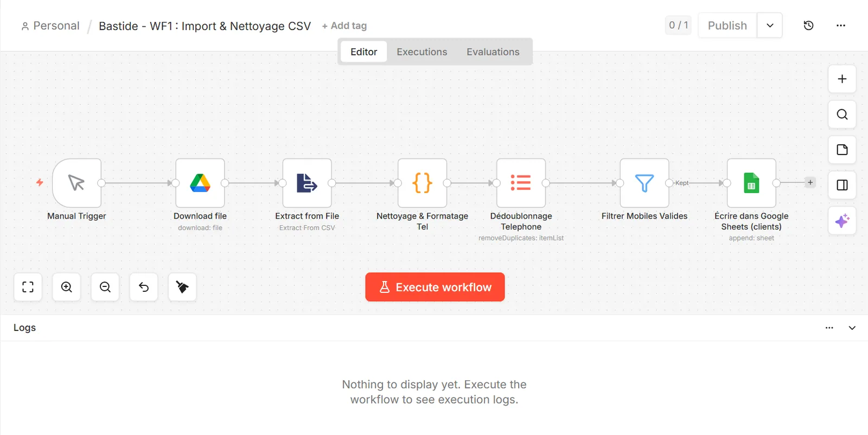The image size is (868, 435).
Task: Click Add tag
Action: [x=344, y=25]
